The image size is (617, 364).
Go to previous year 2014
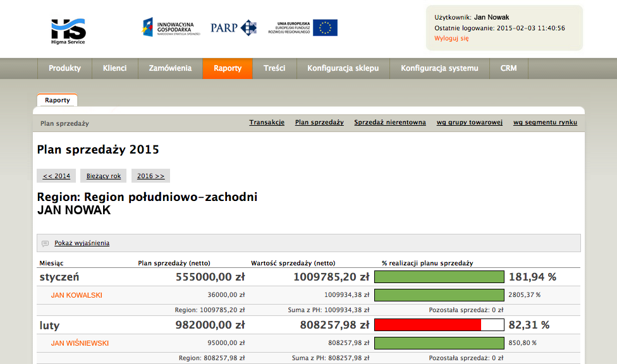click(x=56, y=176)
